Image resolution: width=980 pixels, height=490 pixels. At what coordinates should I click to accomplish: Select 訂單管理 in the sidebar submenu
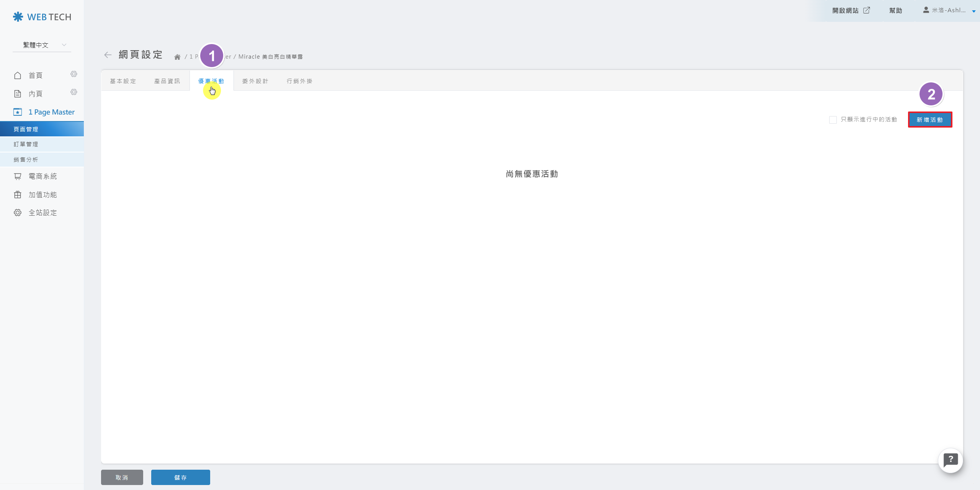click(26, 144)
